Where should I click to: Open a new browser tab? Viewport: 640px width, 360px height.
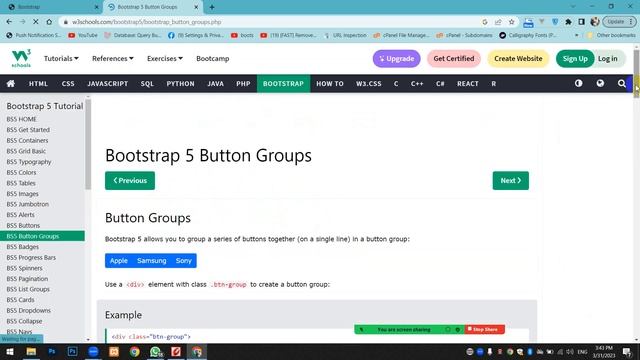click(212, 7)
